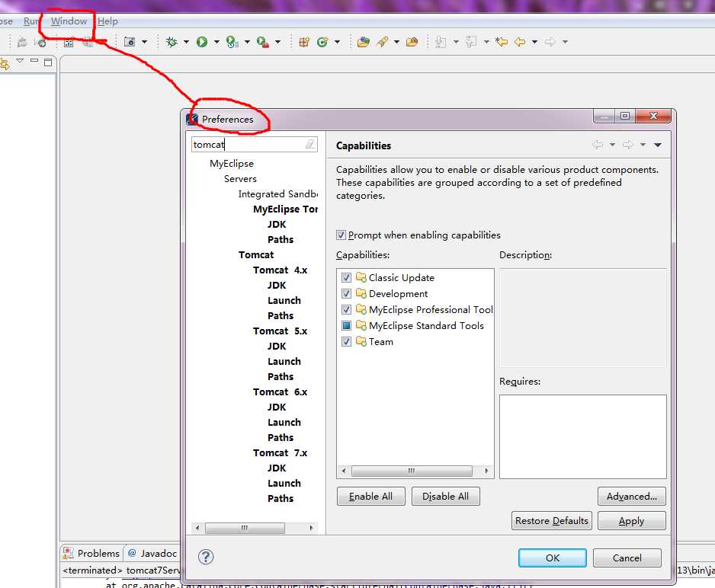Click the Search flashlight icon

(382, 42)
